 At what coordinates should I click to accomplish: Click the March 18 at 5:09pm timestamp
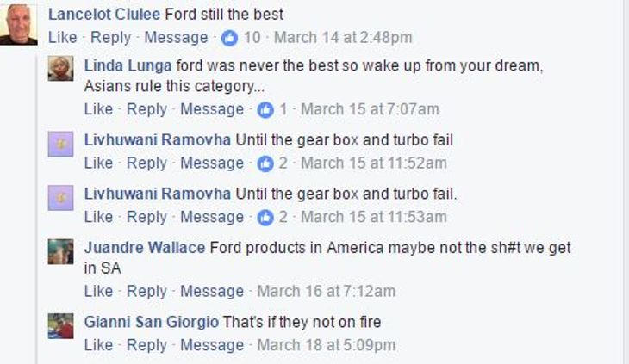coord(327,345)
